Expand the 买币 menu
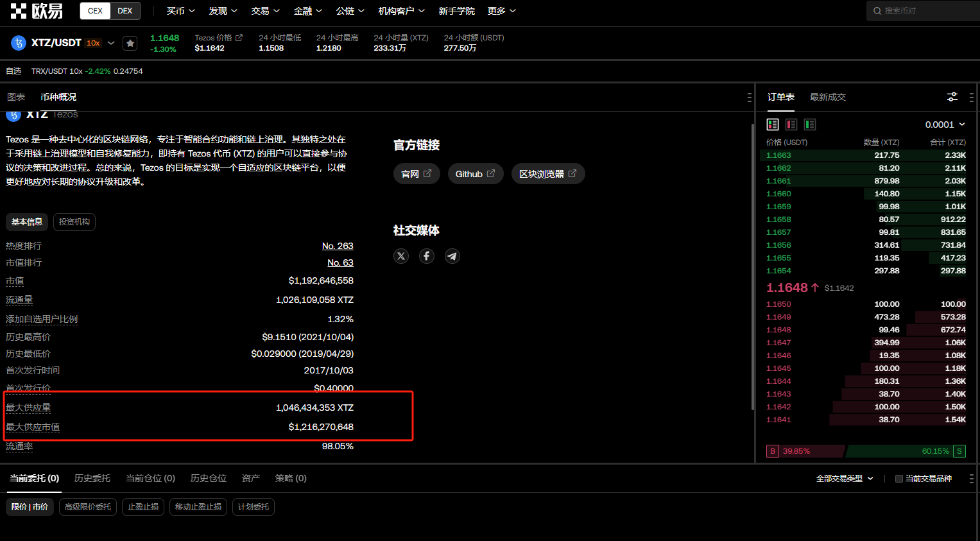 (x=181, y=11)
